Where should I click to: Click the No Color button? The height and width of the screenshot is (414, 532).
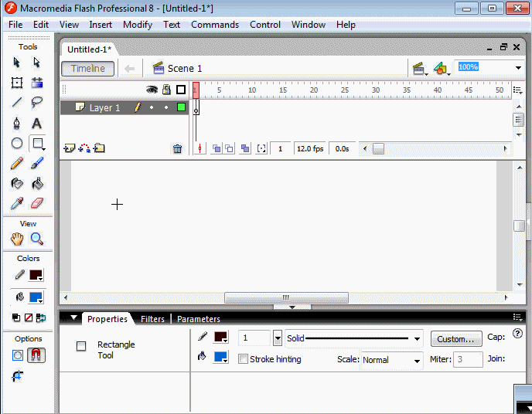tap(29, 317)
